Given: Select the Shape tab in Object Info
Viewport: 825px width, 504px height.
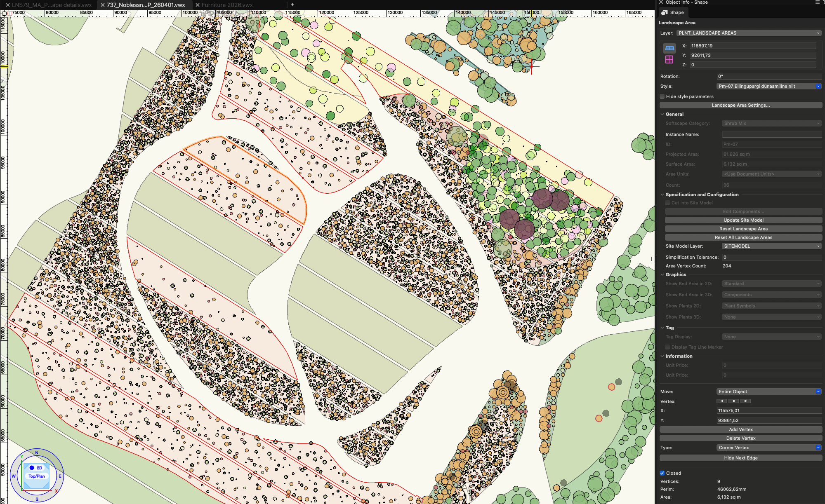Looking at the screenshot, I should (x=673, y=12).
